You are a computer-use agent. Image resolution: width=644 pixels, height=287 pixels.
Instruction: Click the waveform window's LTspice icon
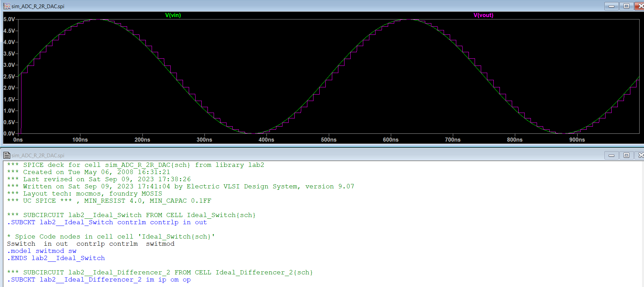(7, 6)
